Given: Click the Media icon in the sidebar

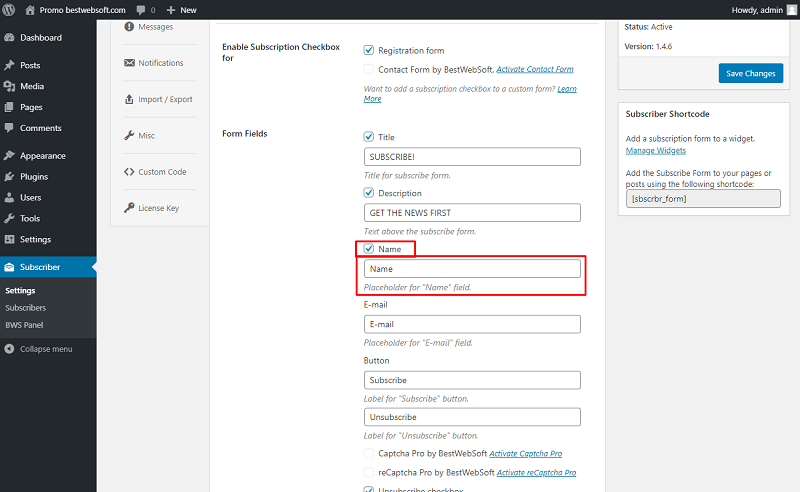Looking at the screenshot, I should pos(9,86).
